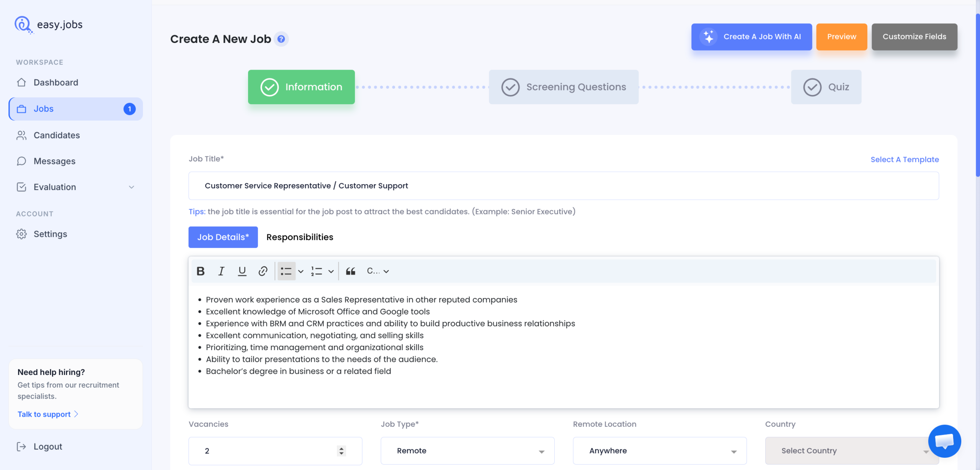Select the Information step
This screenshot has width=980, height=470.
click(301, 87)
